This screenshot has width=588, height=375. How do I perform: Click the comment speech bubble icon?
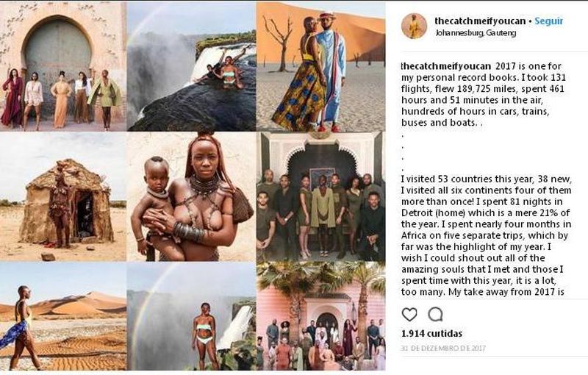coord(435,315)
